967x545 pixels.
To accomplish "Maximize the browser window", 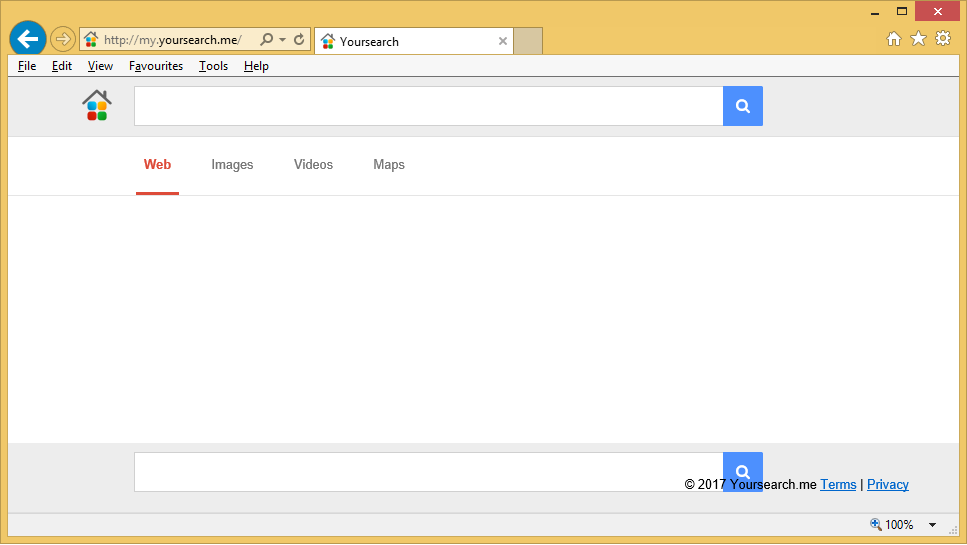I will click(902, 12).
